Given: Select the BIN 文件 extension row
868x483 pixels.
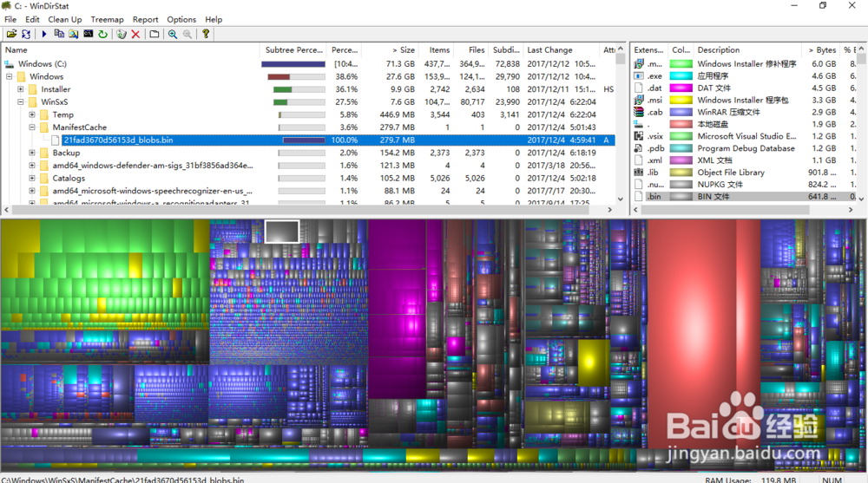Looking at the screenshot, I should pos(745,197).
